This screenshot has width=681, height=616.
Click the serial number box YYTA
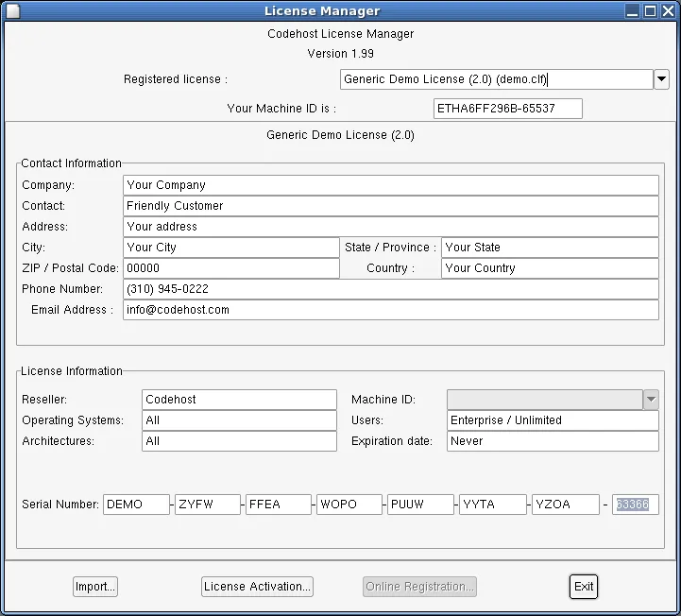click(x=493, y=505)
